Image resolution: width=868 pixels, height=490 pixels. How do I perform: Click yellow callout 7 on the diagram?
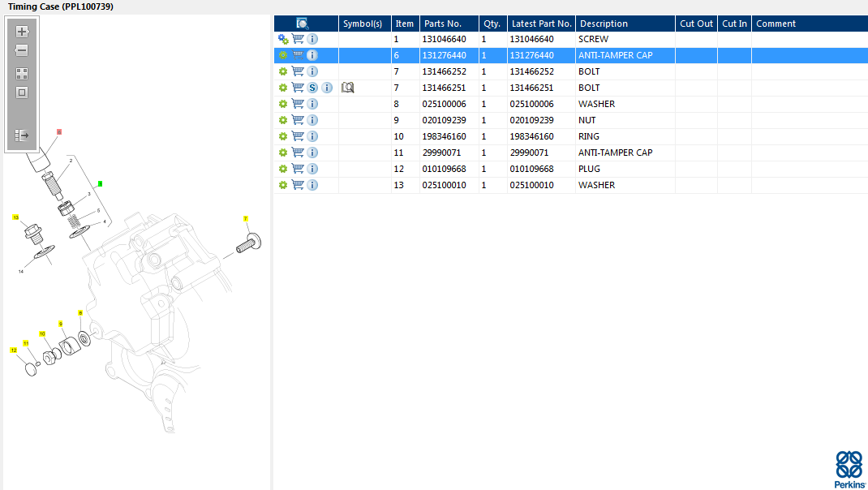246,219
